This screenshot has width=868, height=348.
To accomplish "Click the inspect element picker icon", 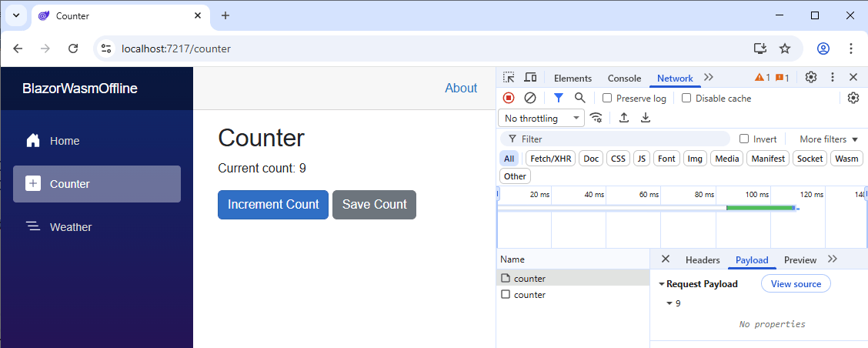I will tap(509, 78).
